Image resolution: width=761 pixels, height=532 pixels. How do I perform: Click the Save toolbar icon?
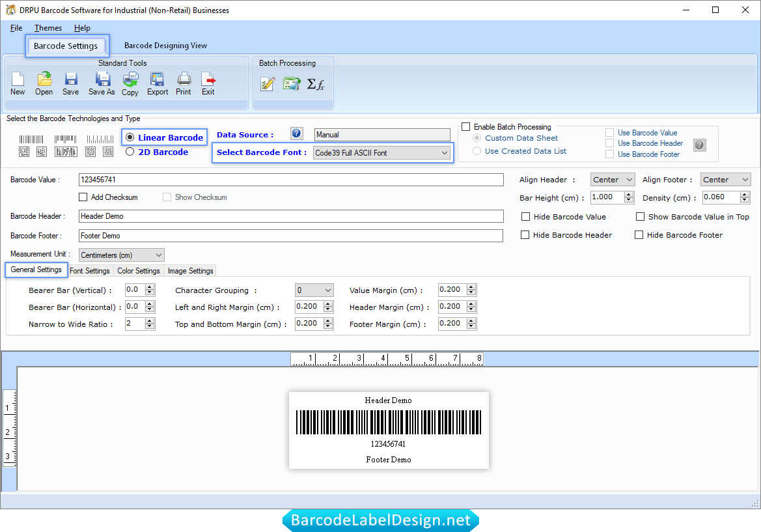71,83
